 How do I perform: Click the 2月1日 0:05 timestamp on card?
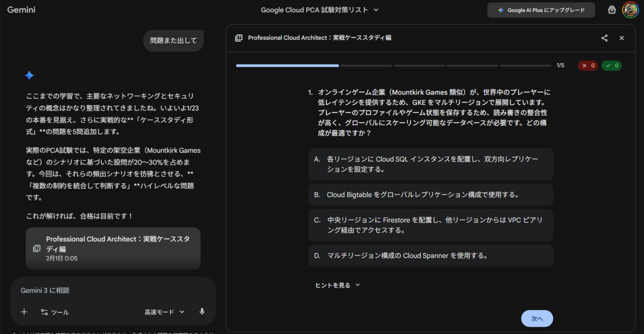tap(62, 258)
